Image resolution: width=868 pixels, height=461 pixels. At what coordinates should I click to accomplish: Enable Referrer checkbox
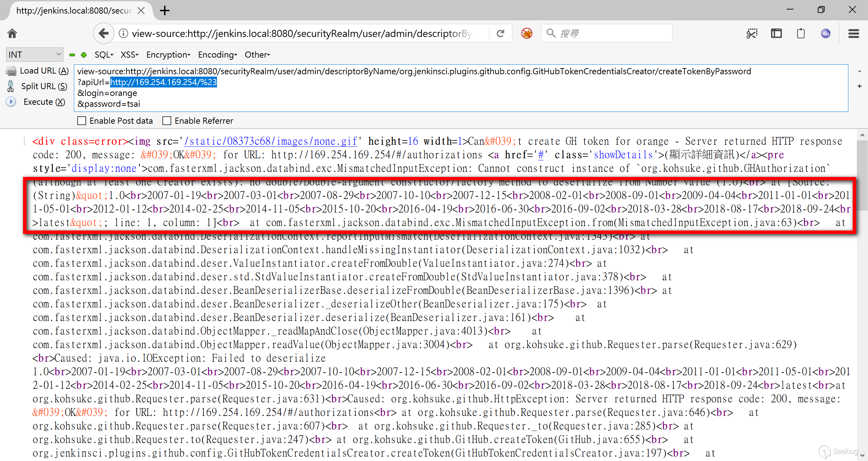coord(167,121)
